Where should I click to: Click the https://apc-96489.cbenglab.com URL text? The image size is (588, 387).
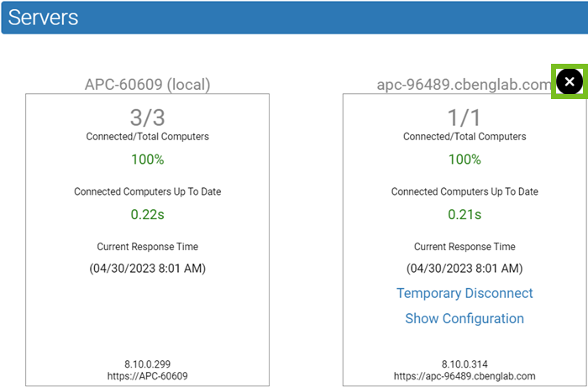point(465,376)
